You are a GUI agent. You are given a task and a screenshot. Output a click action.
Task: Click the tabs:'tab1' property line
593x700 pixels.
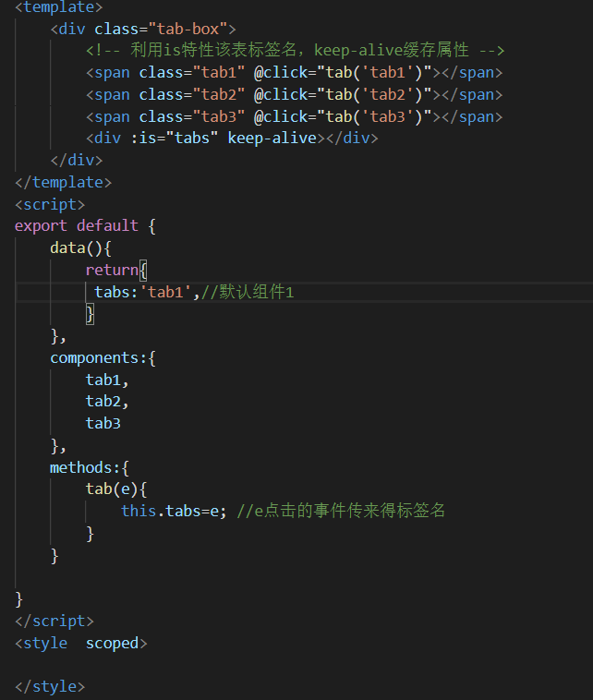[x=194, y=292]
